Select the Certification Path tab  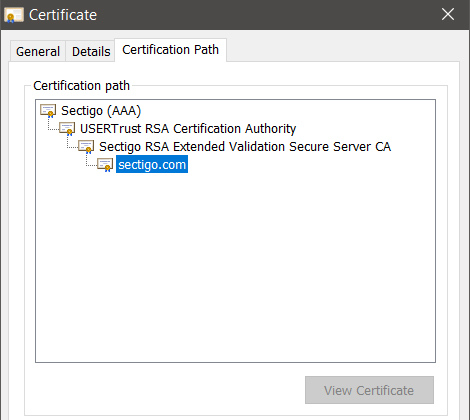170,50
